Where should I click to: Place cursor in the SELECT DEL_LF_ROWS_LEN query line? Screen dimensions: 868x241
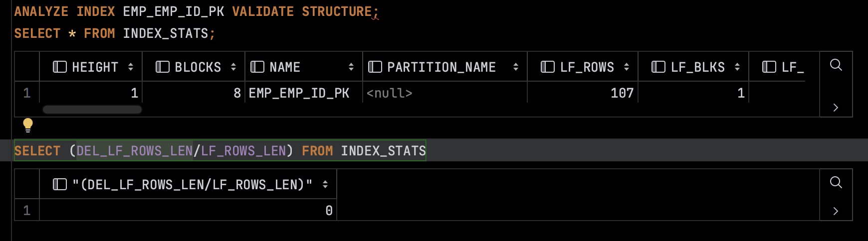point(220,150)
